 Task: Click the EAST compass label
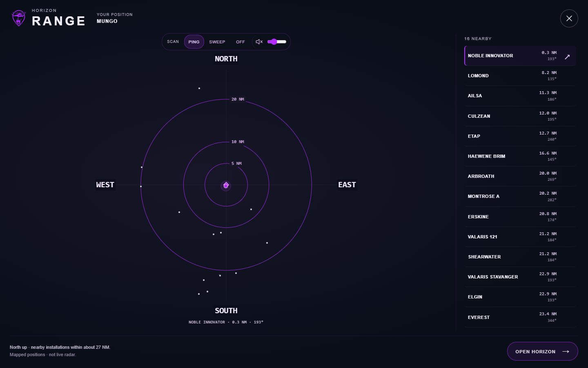[347, 185]
